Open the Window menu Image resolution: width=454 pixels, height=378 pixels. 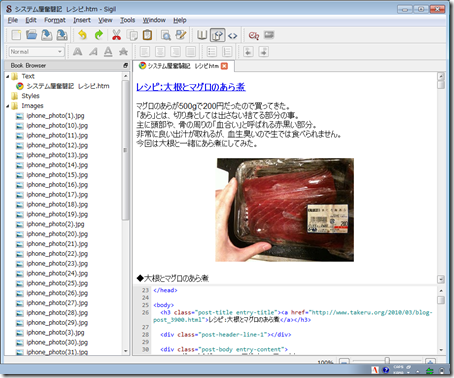(x=154, y=20)
